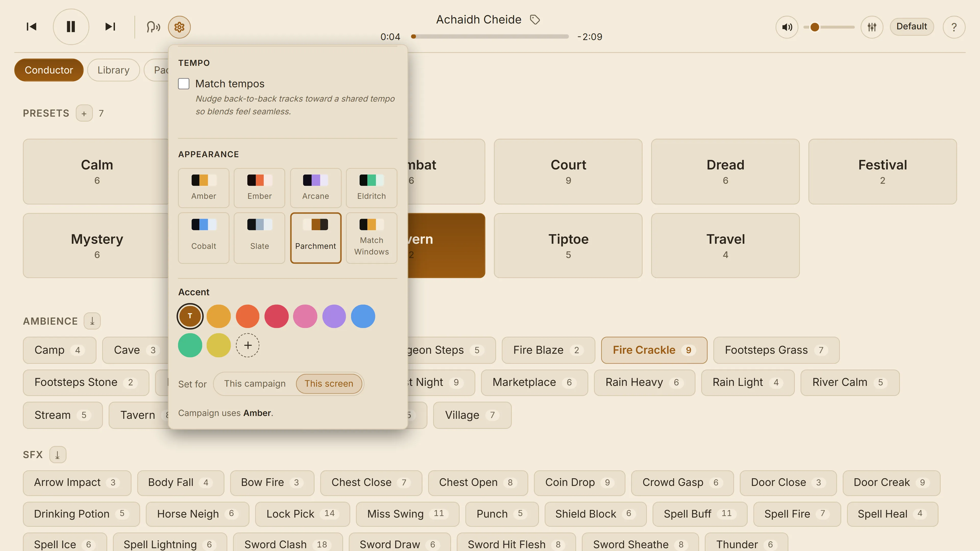Click the tag icon beside Achaidh Cheide

[x=535, y=19]
